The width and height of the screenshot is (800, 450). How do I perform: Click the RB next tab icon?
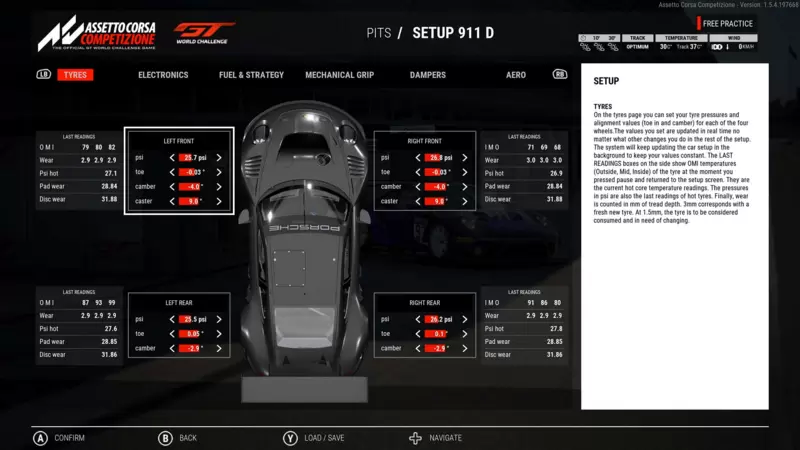[560, 74]
